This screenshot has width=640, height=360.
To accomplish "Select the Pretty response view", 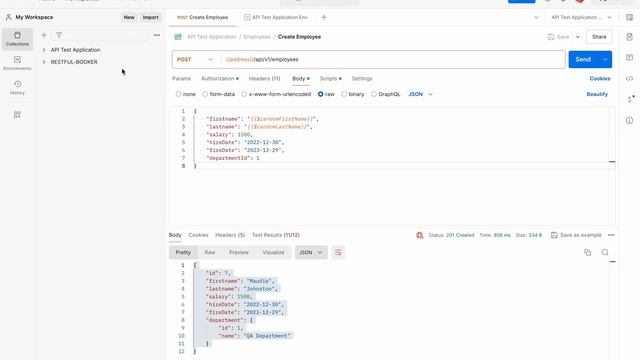I will [x=183, y=252].
